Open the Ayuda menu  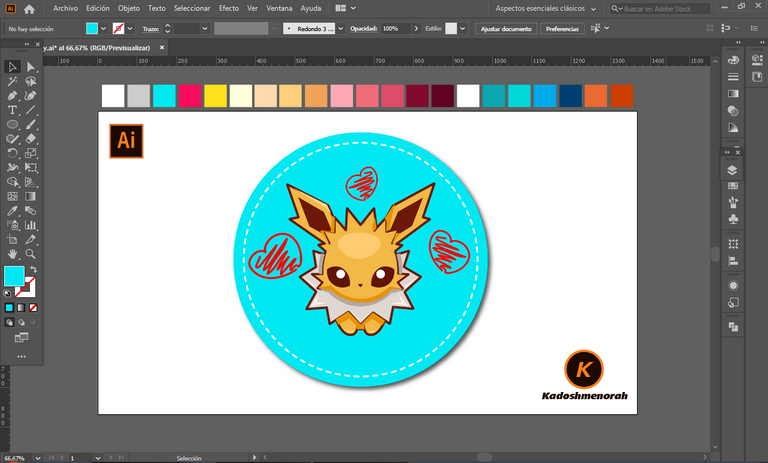point(311,8)
